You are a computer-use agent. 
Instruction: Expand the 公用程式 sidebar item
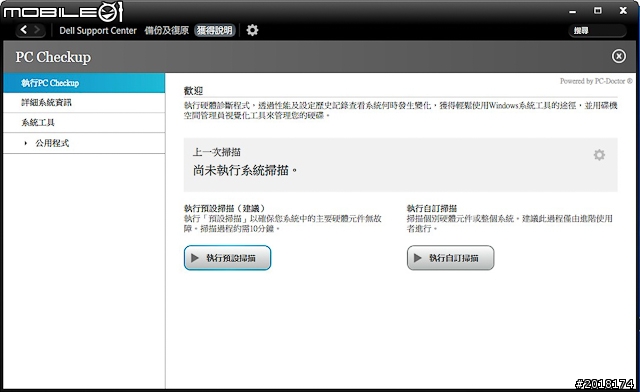coord(84,143)
